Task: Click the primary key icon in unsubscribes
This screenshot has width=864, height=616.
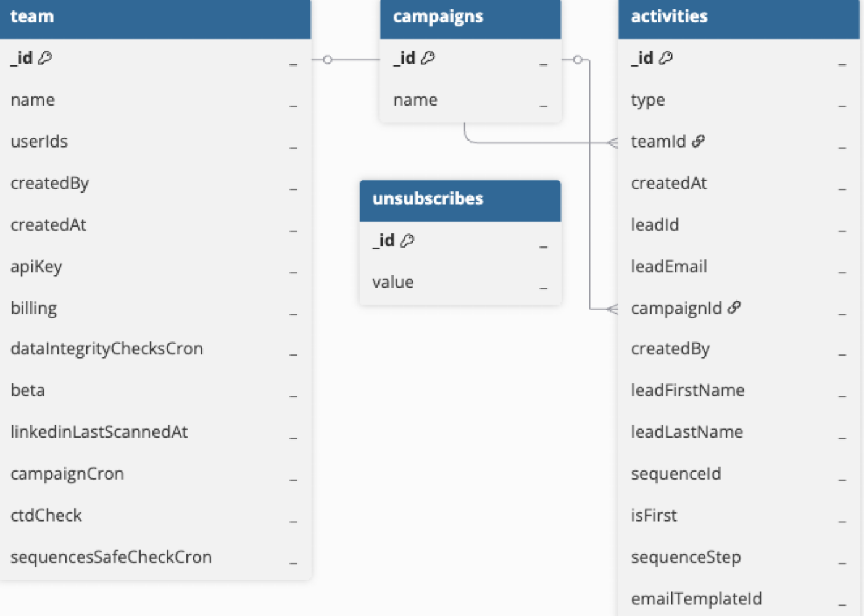Action: 407,241
